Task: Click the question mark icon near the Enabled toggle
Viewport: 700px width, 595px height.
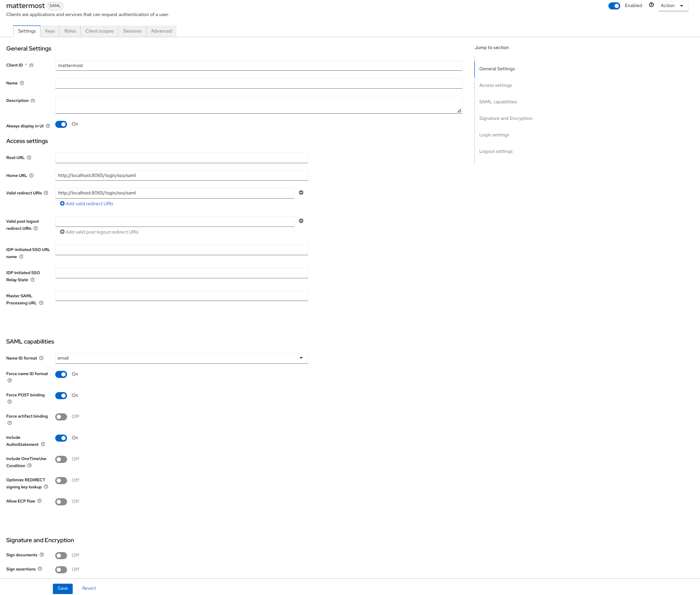Action: tap(651, 5)
